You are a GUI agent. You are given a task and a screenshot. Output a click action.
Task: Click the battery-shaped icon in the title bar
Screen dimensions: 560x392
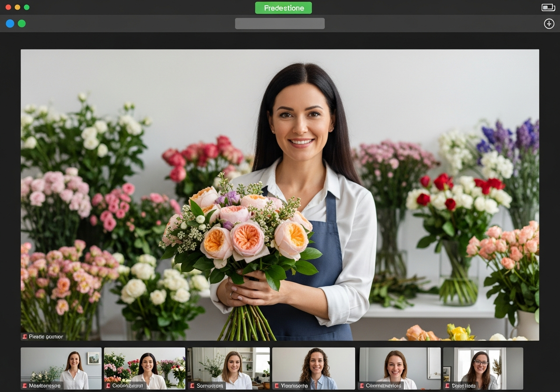(x=548, y=7)
